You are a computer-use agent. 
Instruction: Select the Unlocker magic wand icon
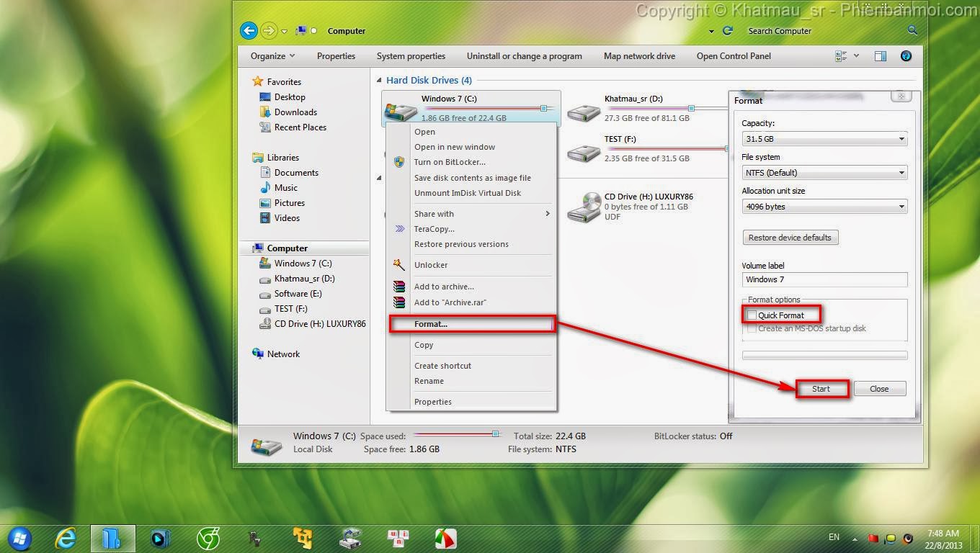coord(398,265)
